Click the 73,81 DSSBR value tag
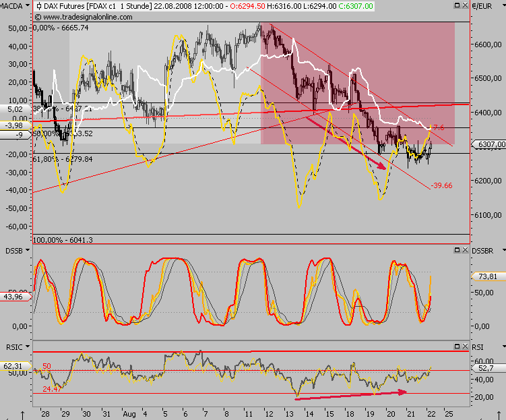The height and width of the screenshot is (420, 506). (488, 276)
